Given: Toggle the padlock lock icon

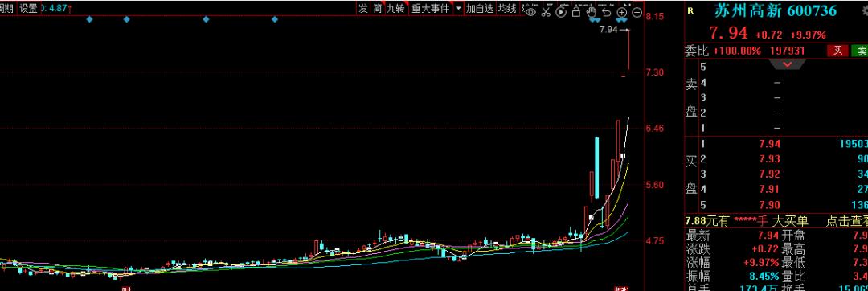Looking at the screenshot, I should tap(576, 11).
